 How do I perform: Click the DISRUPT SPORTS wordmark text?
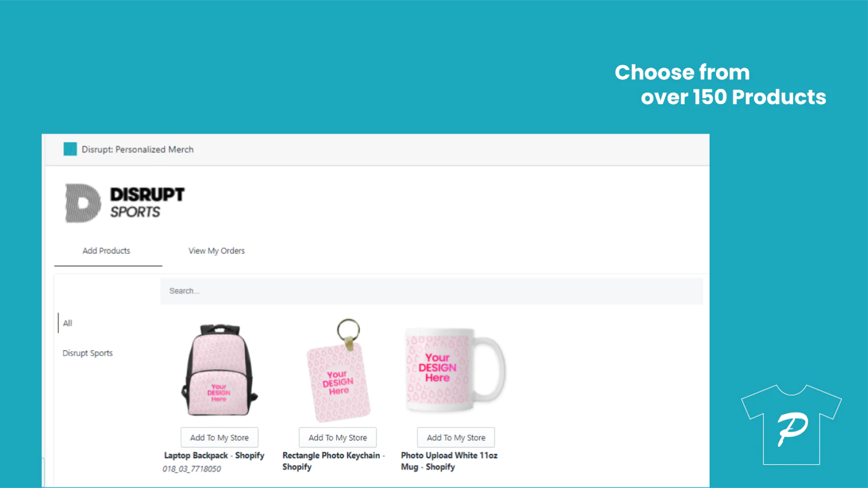coord(147,203)
